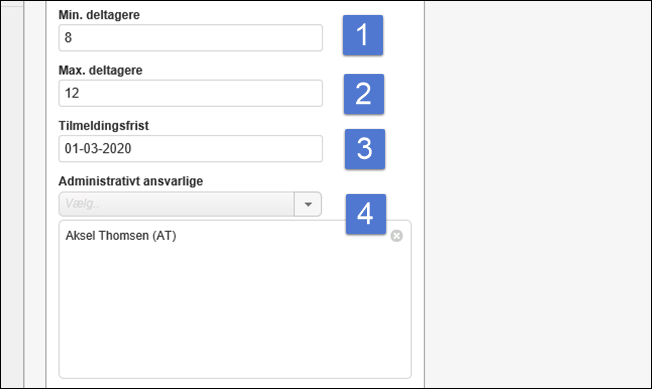The height and width of the screenshot is (389, 652).
Task: Click the Vælg.. combo box placeholder
Action: (176, 204)
